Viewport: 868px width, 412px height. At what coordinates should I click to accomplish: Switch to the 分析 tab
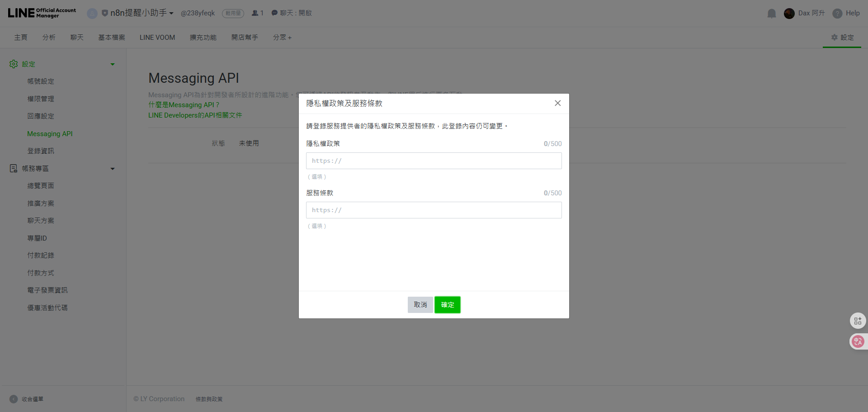49,38
